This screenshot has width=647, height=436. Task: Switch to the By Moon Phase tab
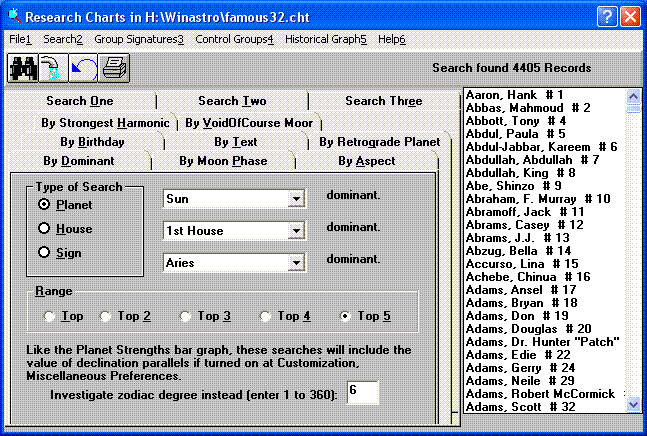click(x=223, y=161)
